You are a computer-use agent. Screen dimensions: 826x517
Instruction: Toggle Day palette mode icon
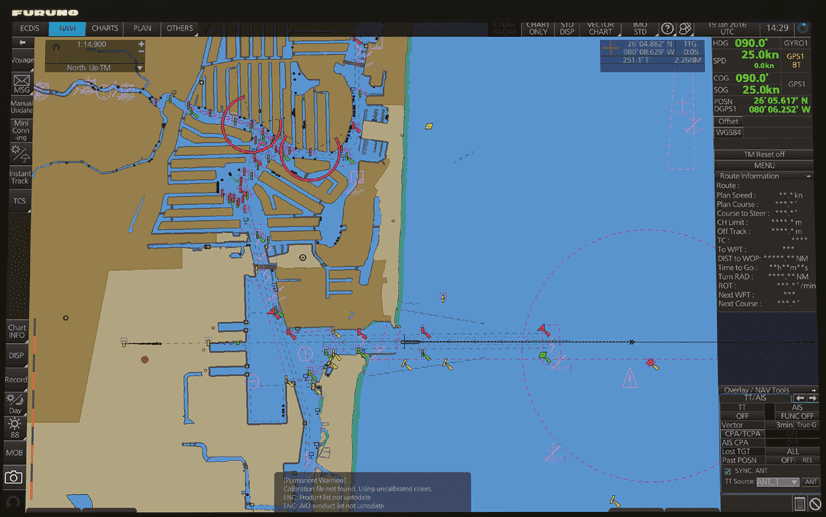point(15,404)
